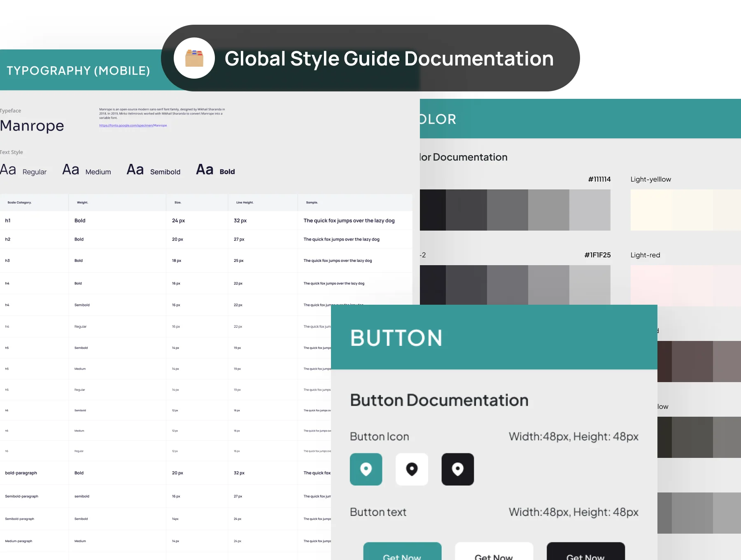Click the white location pin icon button

pos(412,469)
